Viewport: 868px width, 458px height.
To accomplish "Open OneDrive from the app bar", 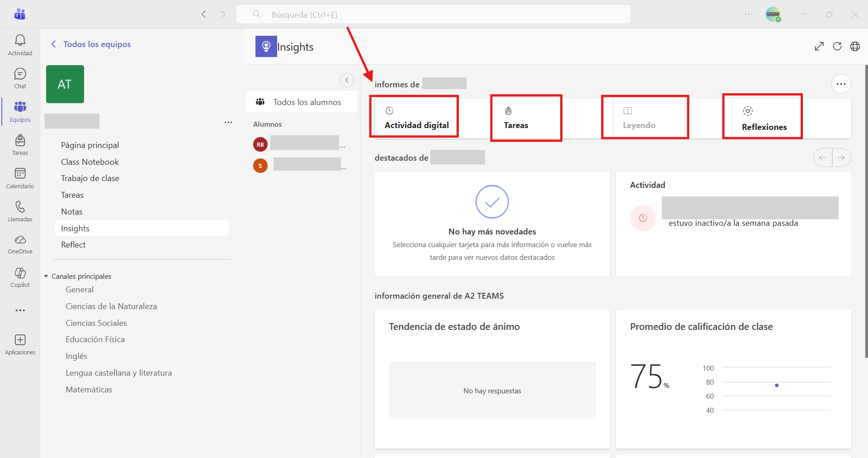I will tap(20, 244).
